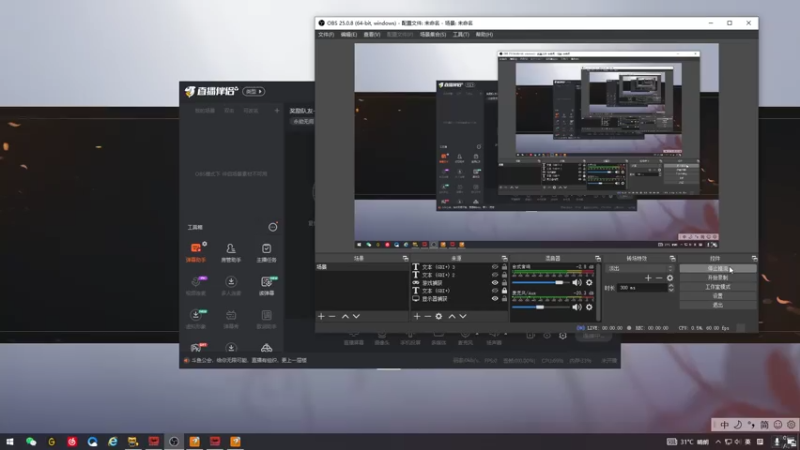Pop out the Audio Mixer dock panel

pos(597,259)
